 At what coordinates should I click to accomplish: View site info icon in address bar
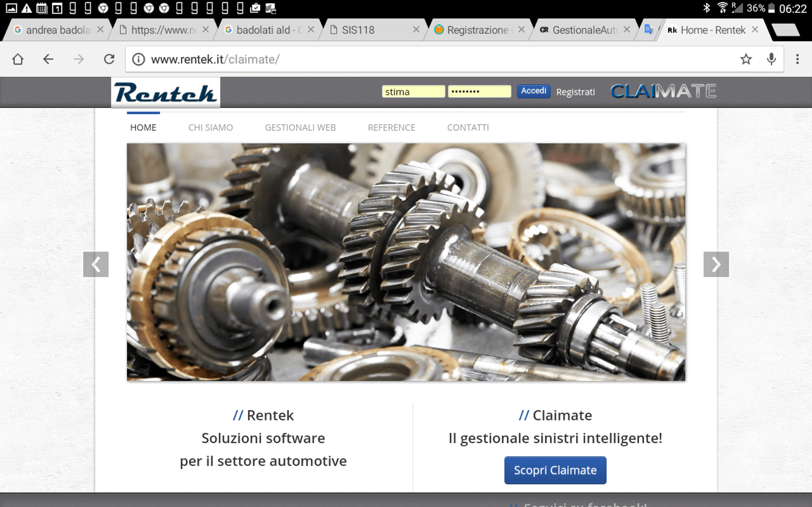tap(138, 59)
